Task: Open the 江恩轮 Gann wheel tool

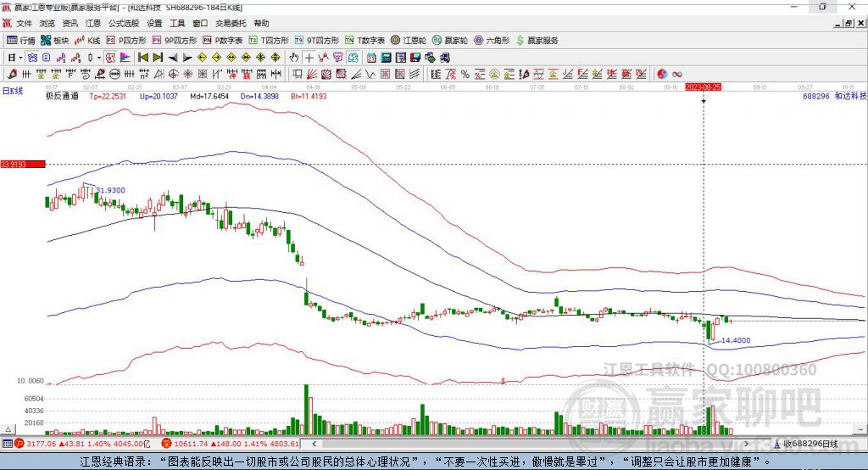Action: click(x=409, y=41)
